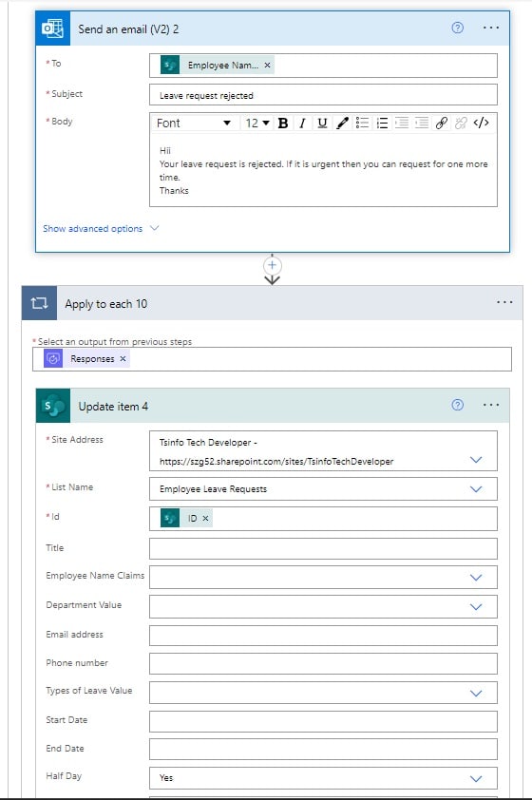Click the Outlook icon on Send an email card

(53, 29)
